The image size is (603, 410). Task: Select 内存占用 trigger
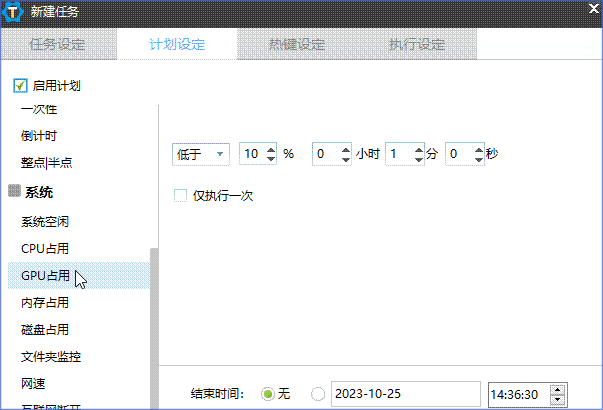(45, 303)
